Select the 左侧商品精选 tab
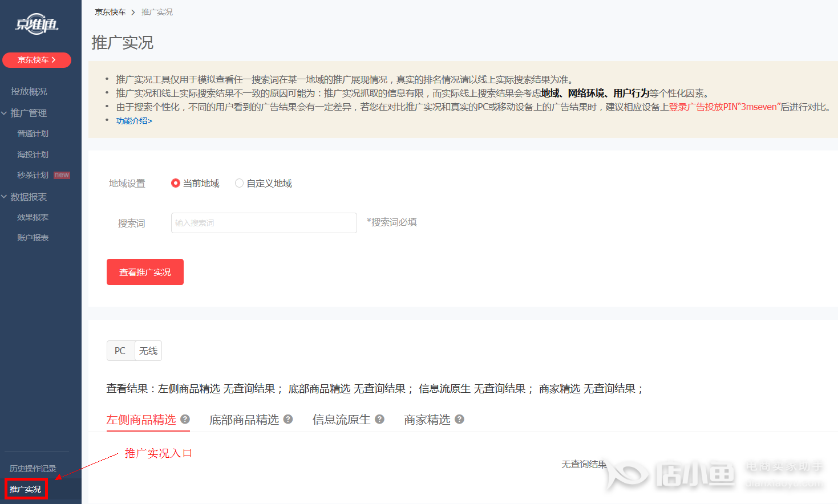This screenshot has height=504, width=838. pyautogui.click(x=141, y=420)
